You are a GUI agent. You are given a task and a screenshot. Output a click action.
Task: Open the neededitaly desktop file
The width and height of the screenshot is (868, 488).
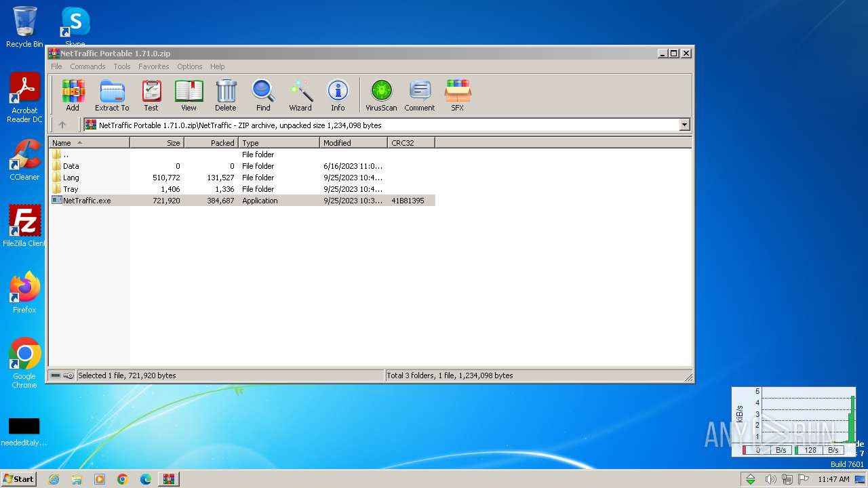click(24, 432)
